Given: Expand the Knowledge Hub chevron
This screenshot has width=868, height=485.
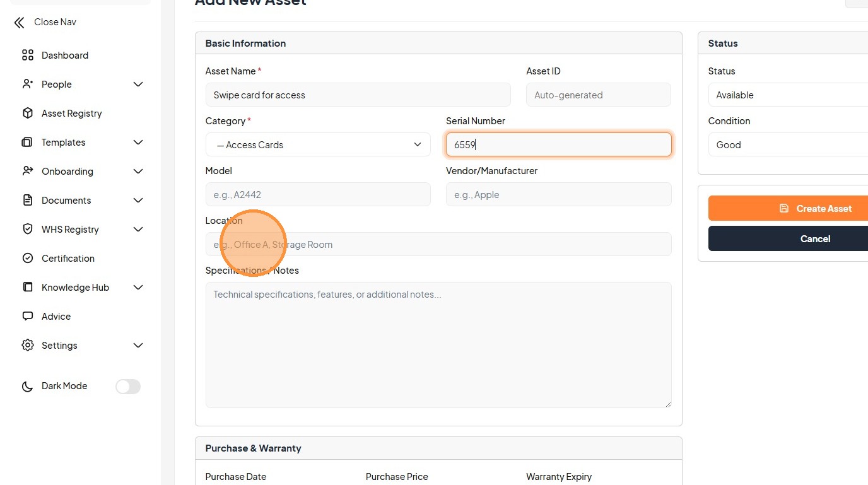Looking at the screenshot, I should (138, 288).
